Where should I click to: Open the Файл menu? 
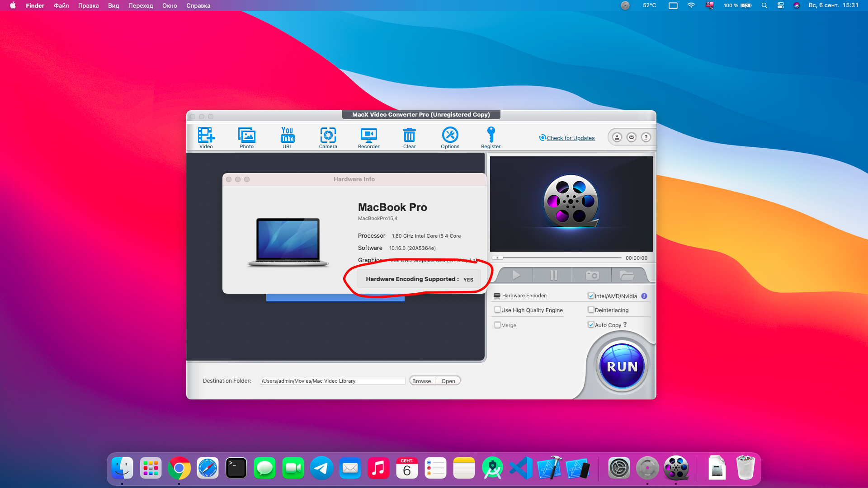pos(61,5)
